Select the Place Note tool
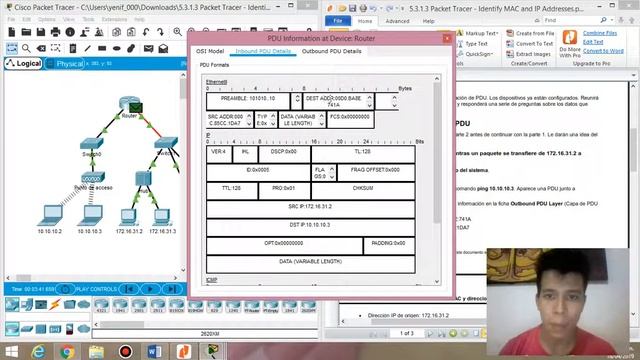 click(x=73, y=49)
